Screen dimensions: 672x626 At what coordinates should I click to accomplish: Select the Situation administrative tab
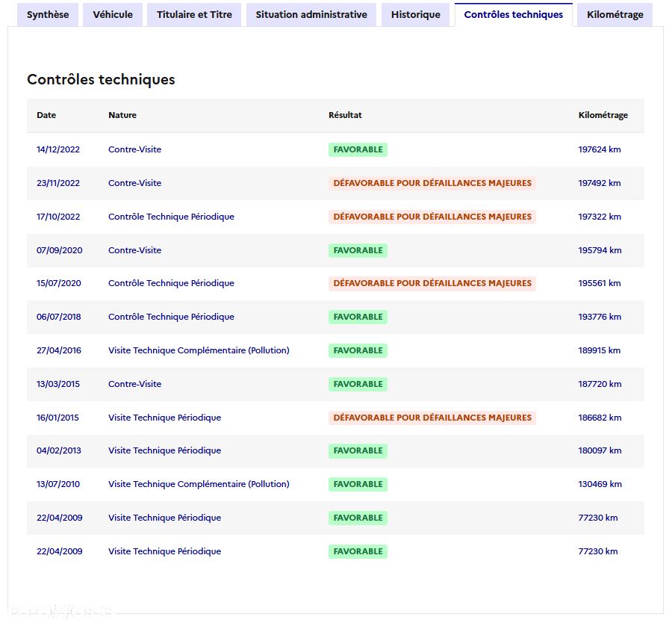pyautogui.click(x=311, y=15)
